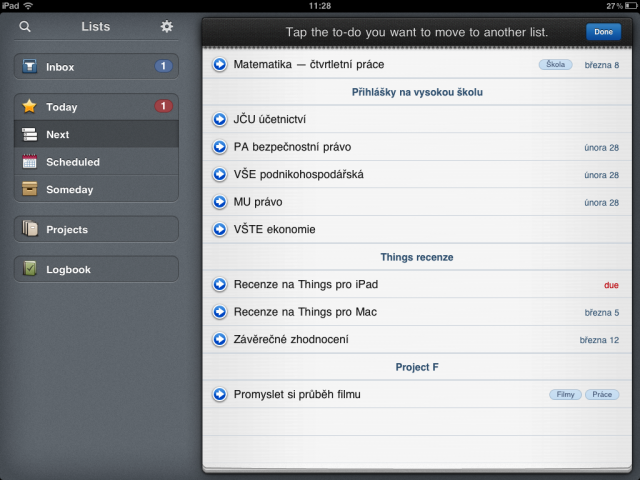Tap move arrow for Recenze na Things pro iPad

(x=220, y=284)
